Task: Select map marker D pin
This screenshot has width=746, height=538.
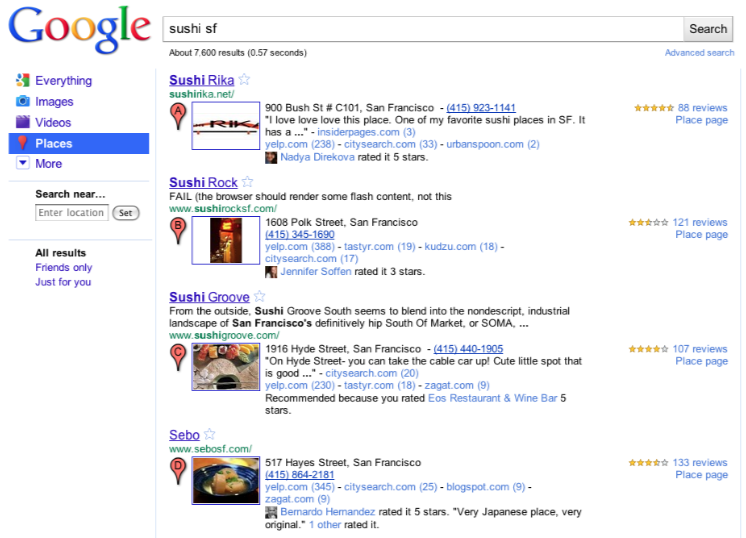Action: [178, 471]
